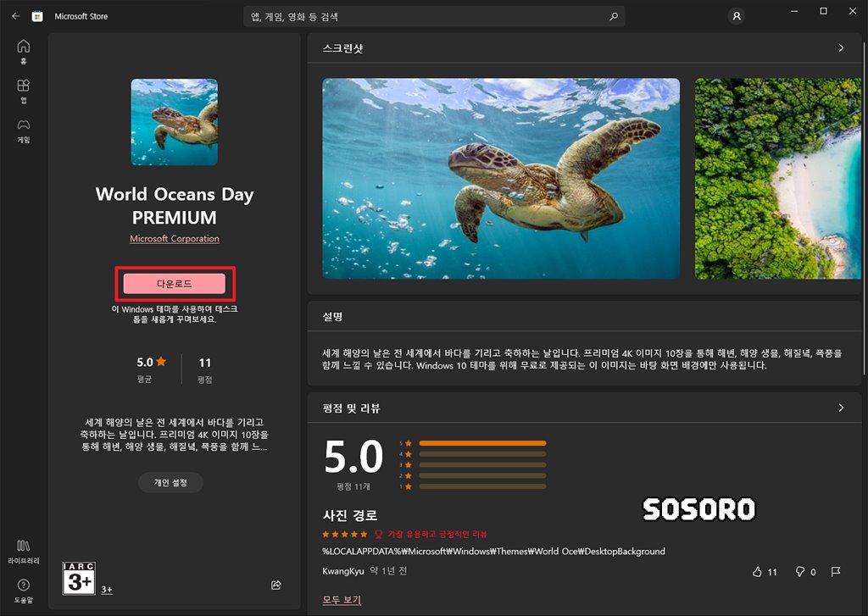Viewport: 868px width, 616px height.
Task: Click the 4-star rating bar
Action: 482,454
